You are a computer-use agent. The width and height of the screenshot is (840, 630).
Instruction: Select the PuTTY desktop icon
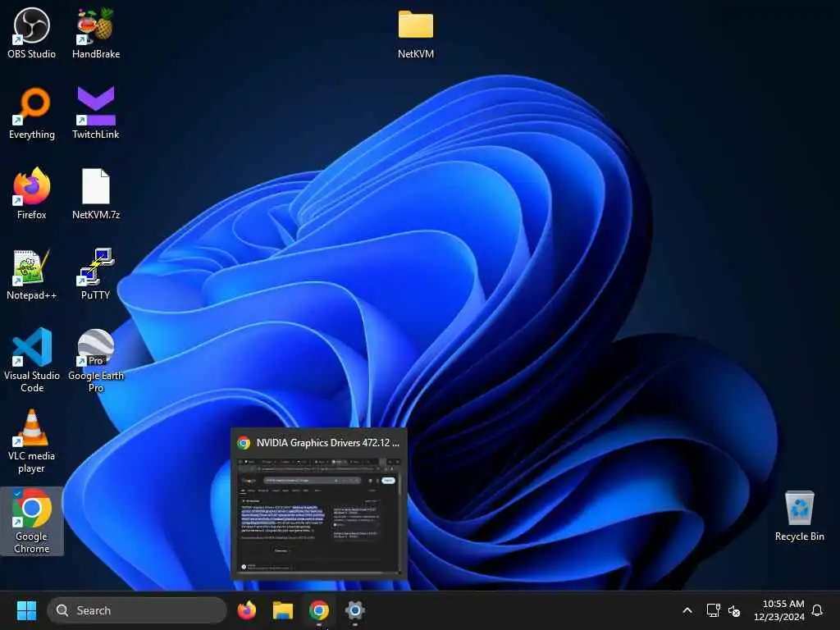(x=96, y=273)
